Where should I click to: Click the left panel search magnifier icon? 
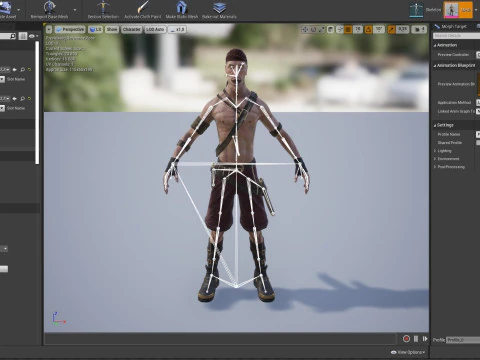coord(13,36)
